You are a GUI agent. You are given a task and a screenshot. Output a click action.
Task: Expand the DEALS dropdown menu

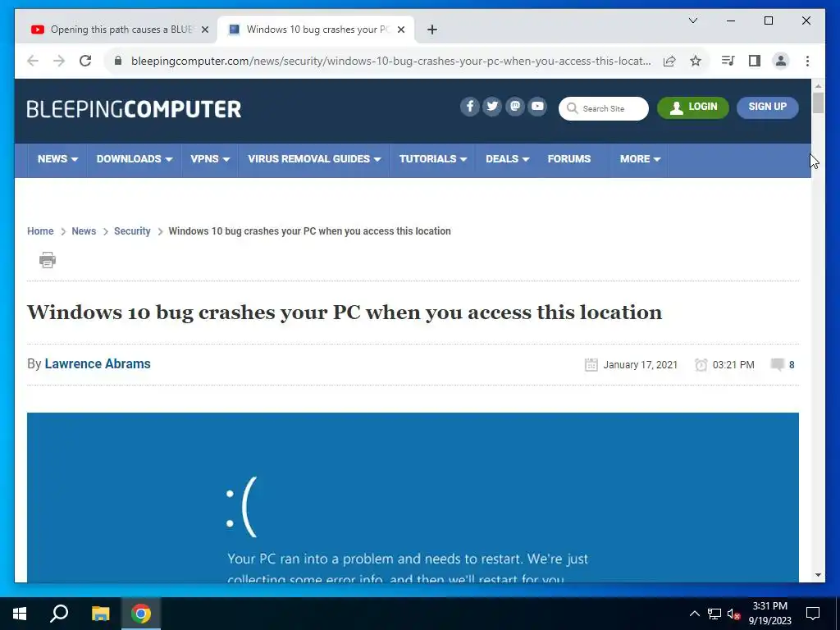coord(507,159)
